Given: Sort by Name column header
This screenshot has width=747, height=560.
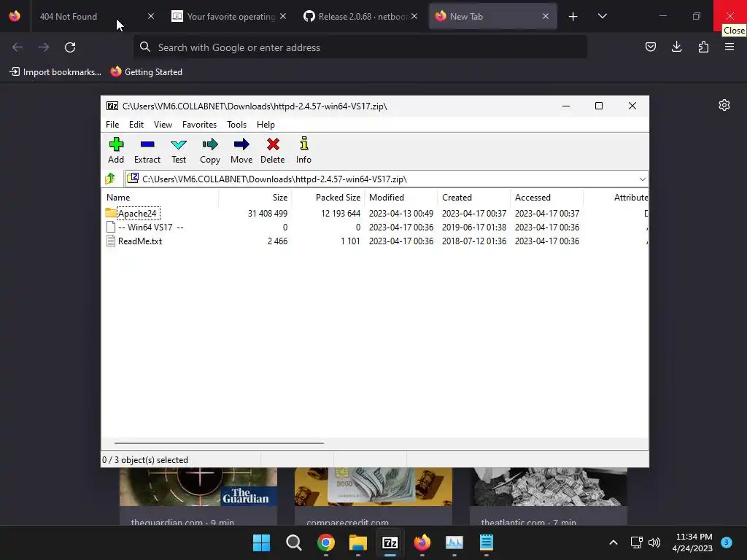Looking at the screenshot, I should [160, 197].
